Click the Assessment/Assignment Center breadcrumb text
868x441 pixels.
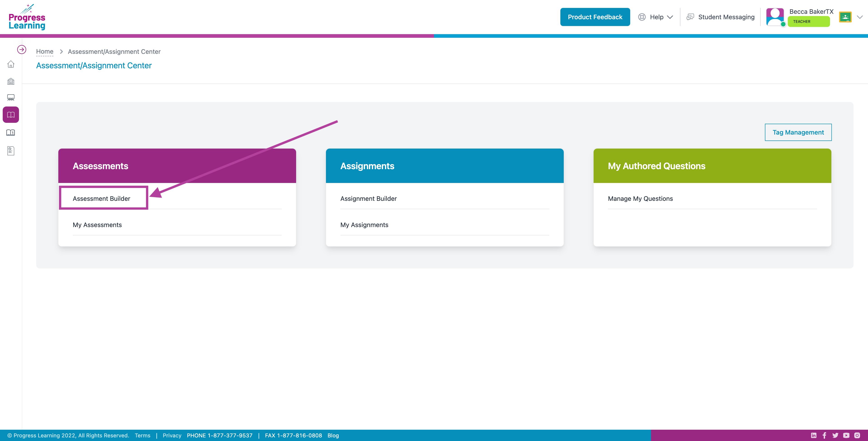(x=114, y=52)
